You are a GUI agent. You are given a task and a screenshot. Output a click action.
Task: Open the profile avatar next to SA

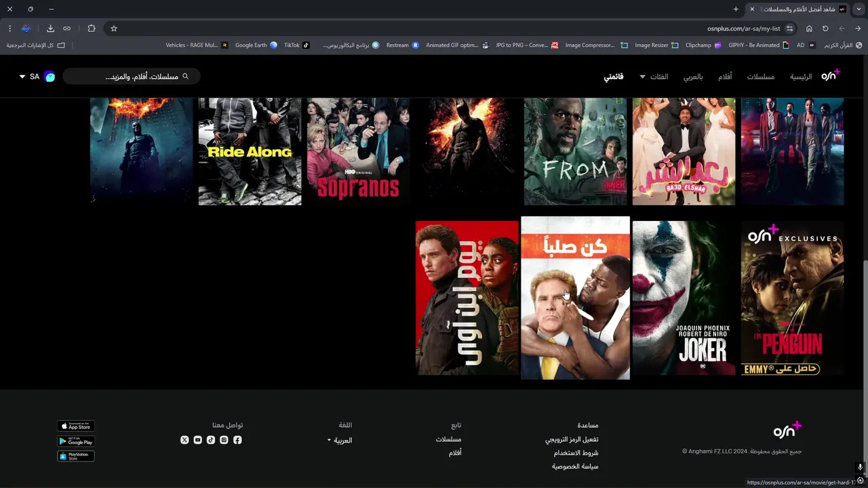click(50, 77)
